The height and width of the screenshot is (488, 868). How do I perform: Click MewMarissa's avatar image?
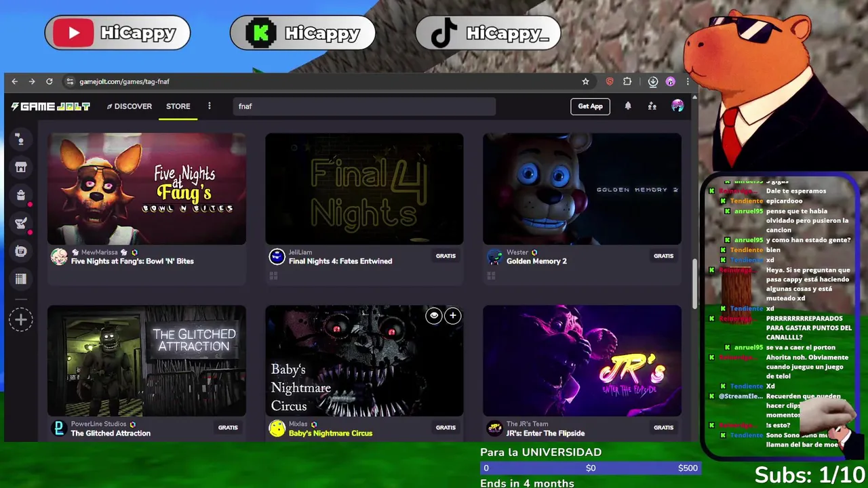59,257
